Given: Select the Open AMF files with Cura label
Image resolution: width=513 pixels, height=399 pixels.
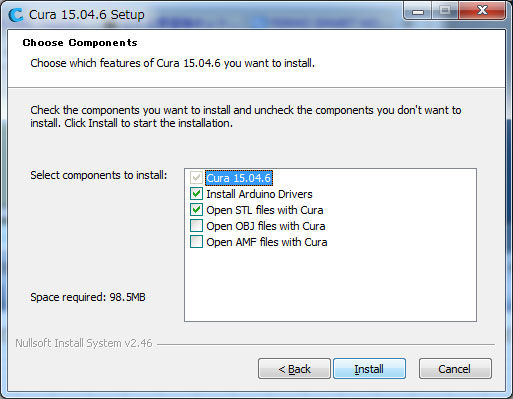Looking at the screenshot, I should [x=267, y=242].
